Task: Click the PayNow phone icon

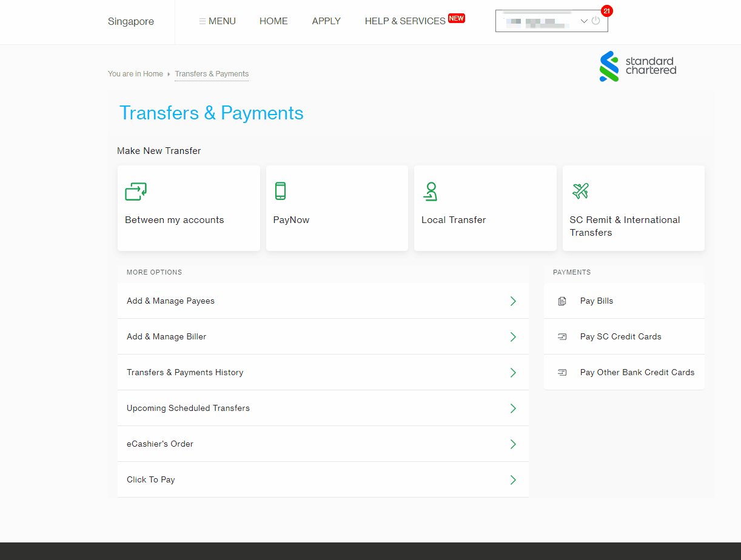Action: 280,191
